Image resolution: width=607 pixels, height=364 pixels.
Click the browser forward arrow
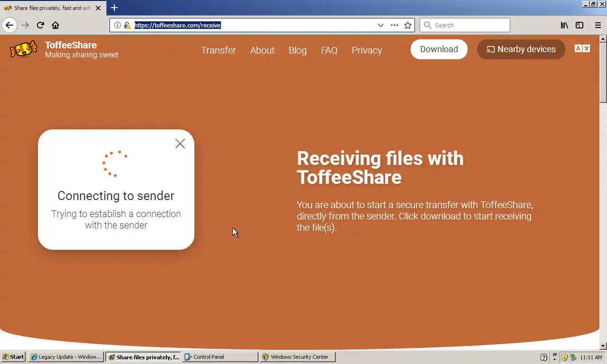25,25
